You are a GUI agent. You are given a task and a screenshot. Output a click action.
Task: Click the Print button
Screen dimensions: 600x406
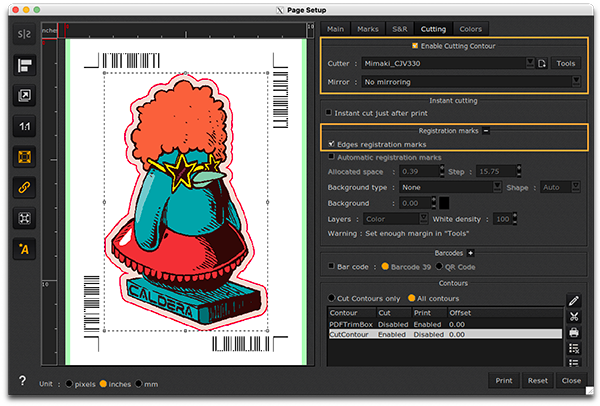tap(504, 380)
